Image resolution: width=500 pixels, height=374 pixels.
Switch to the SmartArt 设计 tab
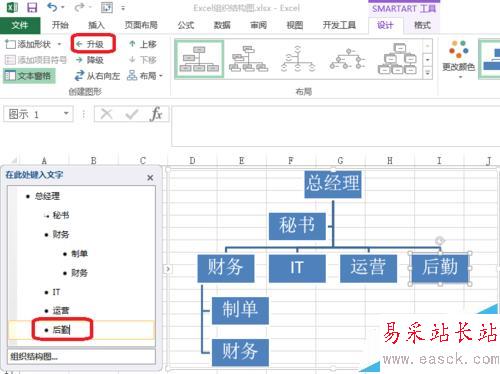coord(385,25)
